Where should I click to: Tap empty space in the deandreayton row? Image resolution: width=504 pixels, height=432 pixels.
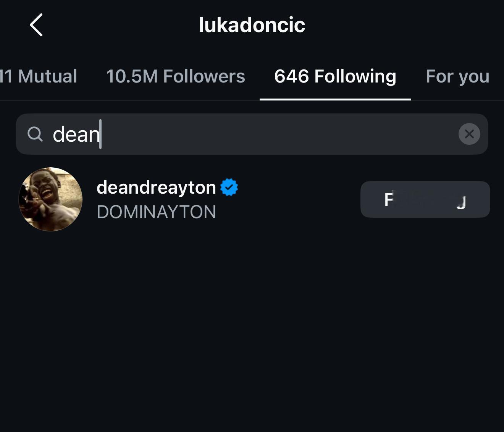(298, 199)
